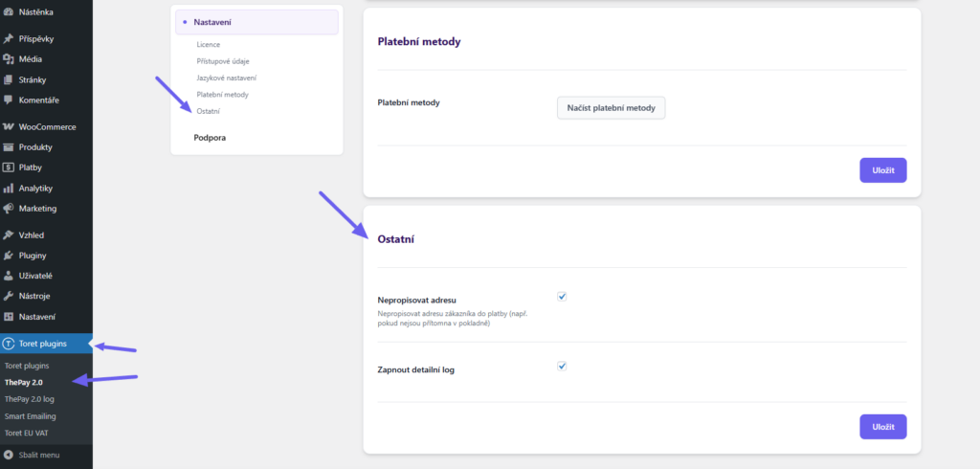Image resolution: width=980 pixels, height=469 pixels.
Task: Go to WooCommerce menu item
Action: point(46,127)
